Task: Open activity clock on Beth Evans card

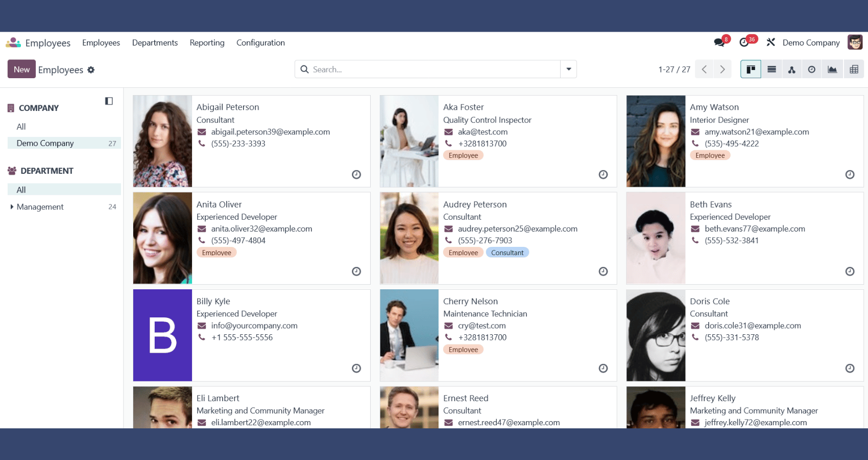Action: [850, 271]
